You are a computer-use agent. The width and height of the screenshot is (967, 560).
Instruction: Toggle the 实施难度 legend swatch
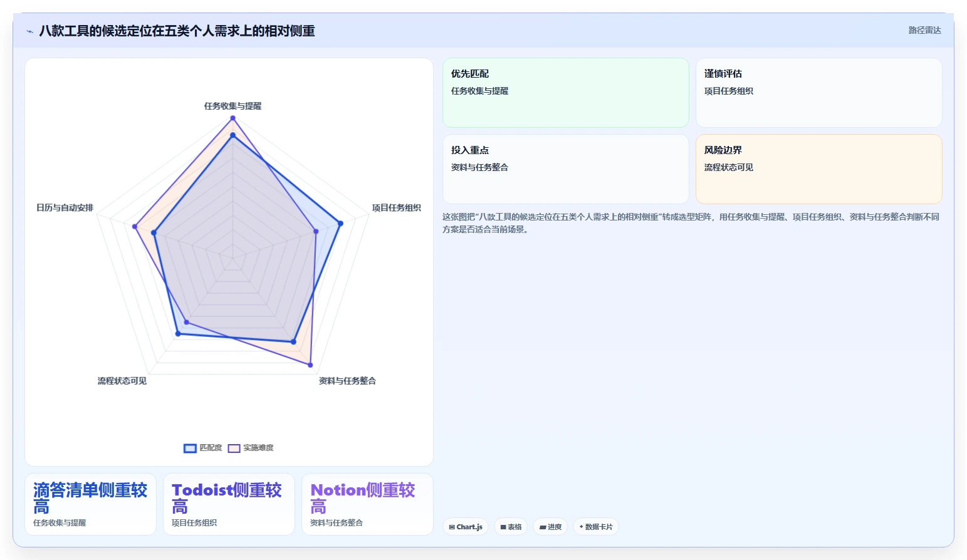click(x=234, y=448)
